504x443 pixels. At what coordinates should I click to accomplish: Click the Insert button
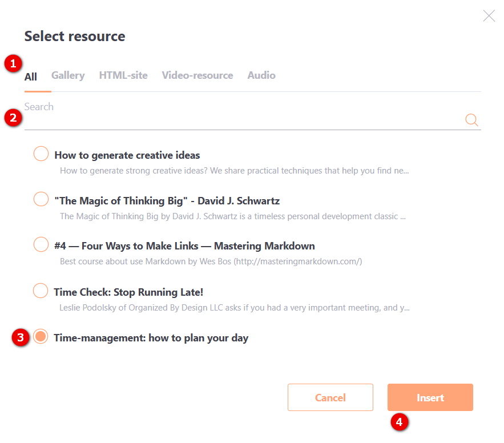(x=430, y=397)
